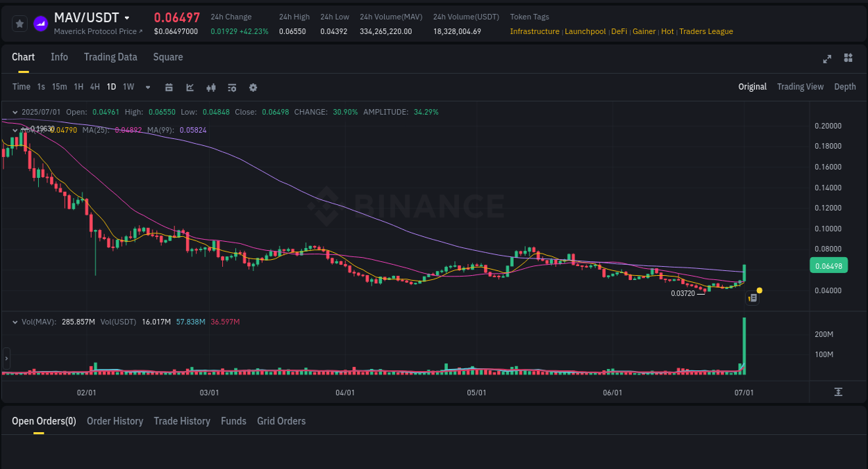Open the layout widget icon near fullscreen

coord(848,59)
